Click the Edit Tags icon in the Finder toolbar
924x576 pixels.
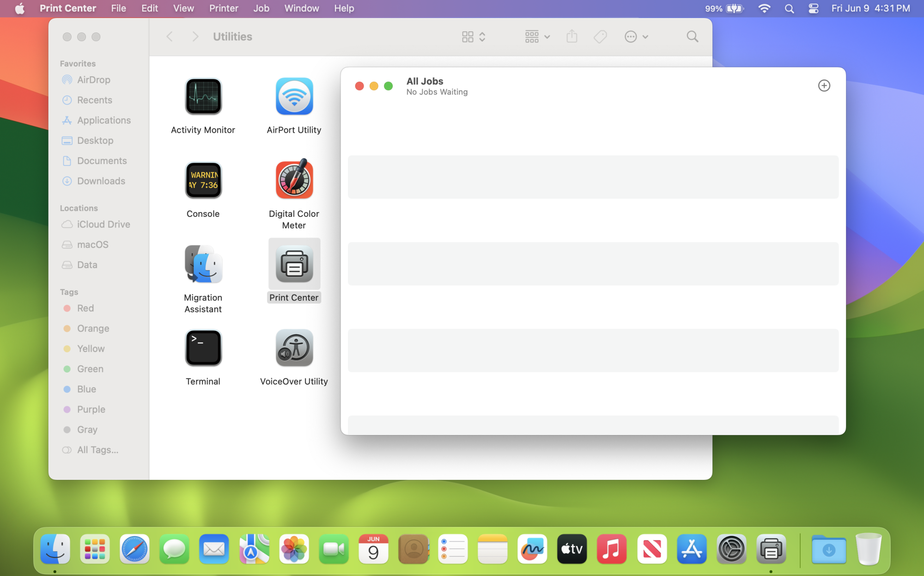click(x=600, y=37)
